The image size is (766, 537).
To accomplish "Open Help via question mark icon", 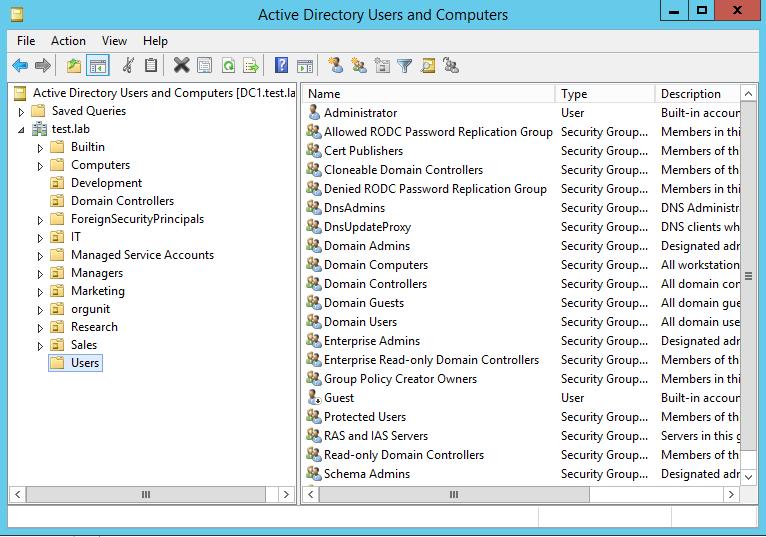I will (281, 65).
